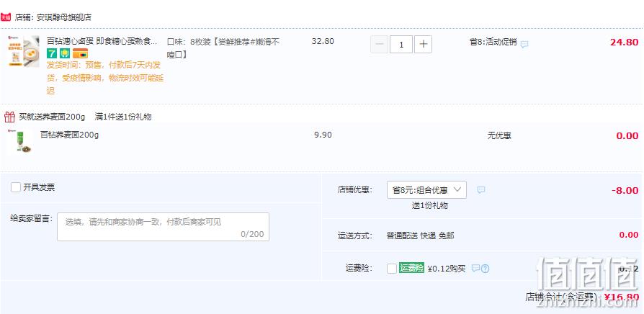Click the gift price 9.90
The image size is (644, 314).
click(x=323, y=135)
